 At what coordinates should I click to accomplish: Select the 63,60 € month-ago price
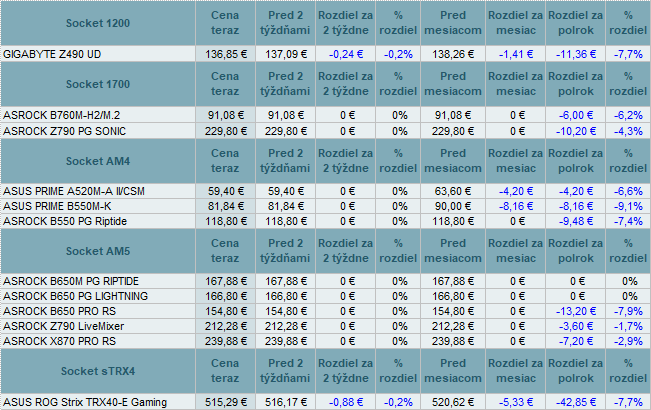click(x=453, y=191)
